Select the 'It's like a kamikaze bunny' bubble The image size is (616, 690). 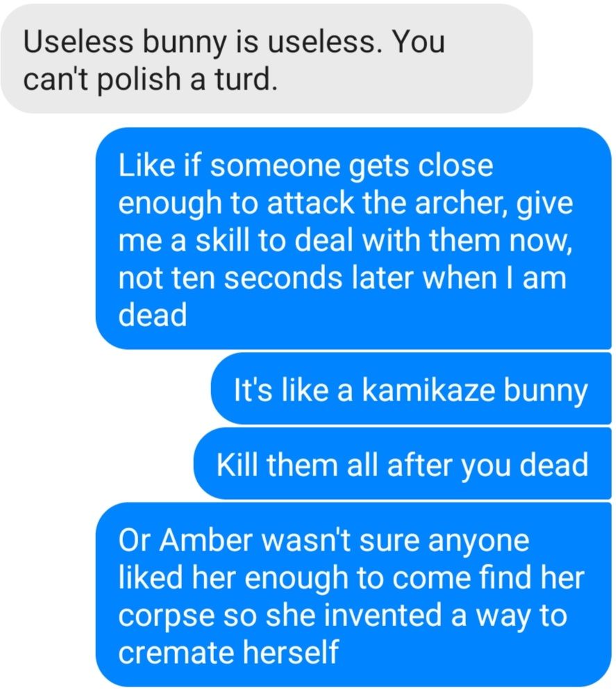[411, 389]
